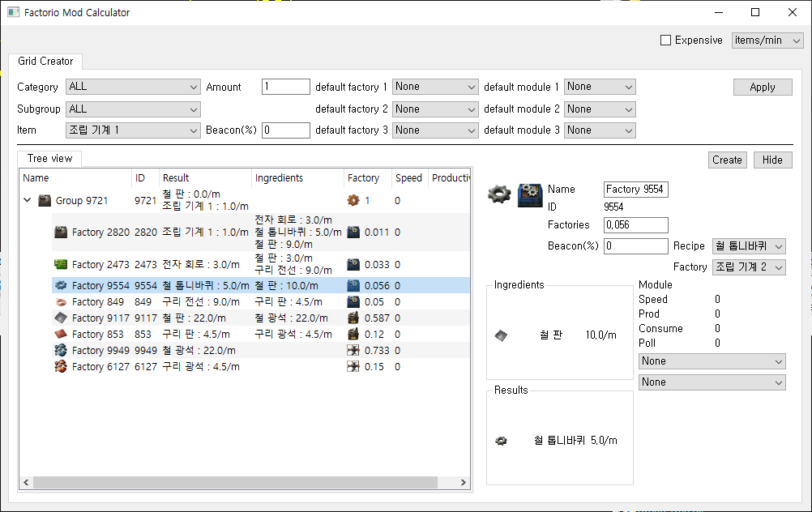Viewport: 812px width, 512px height.
Task: Click the assembler icon in Factory 2820 Factory column
Action: [353, 232]
